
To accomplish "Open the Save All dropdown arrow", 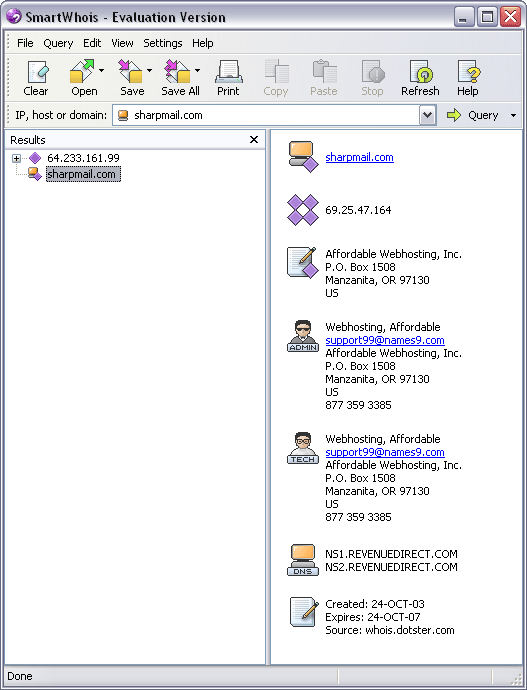I will (x=198, y=70).
